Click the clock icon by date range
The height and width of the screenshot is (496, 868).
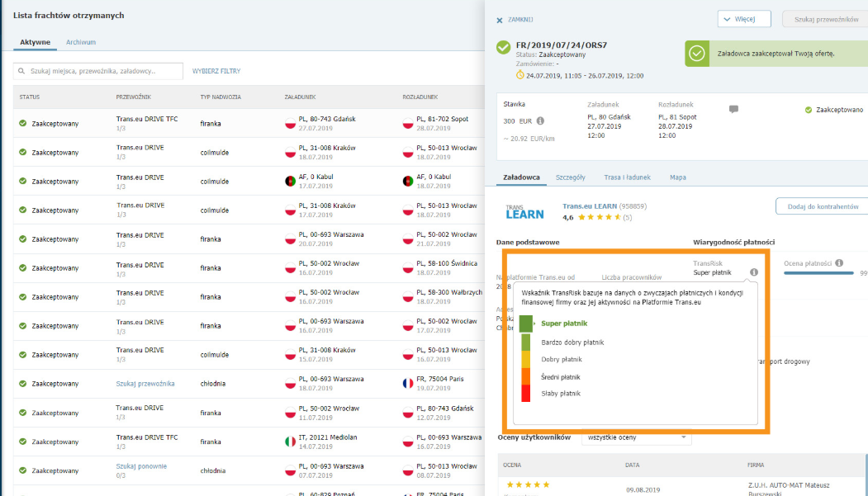coord(519,75)
